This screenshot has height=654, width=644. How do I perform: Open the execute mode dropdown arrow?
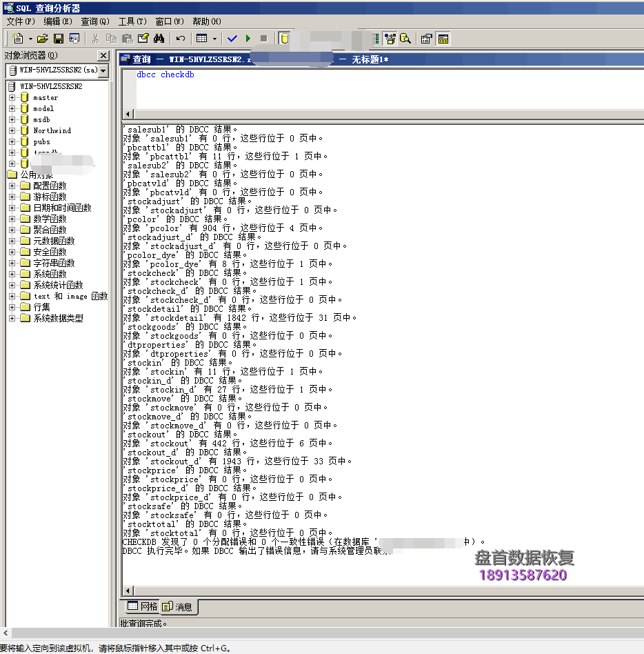(x=214, y=39)
